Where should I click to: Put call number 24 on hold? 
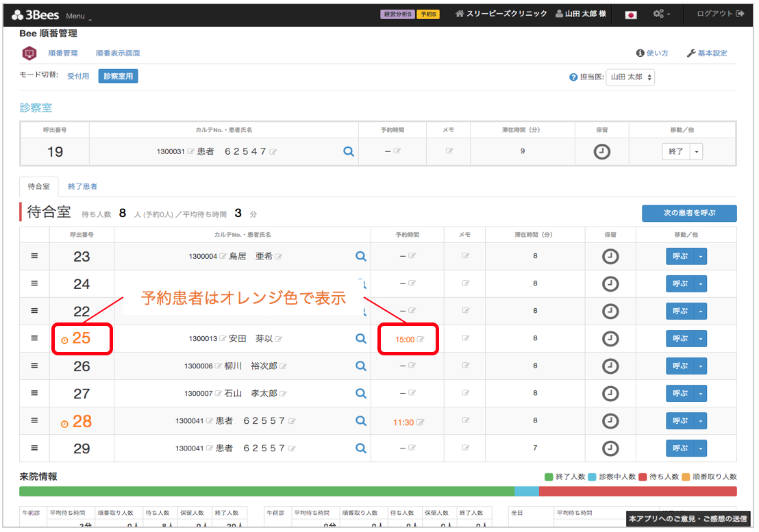610,284
